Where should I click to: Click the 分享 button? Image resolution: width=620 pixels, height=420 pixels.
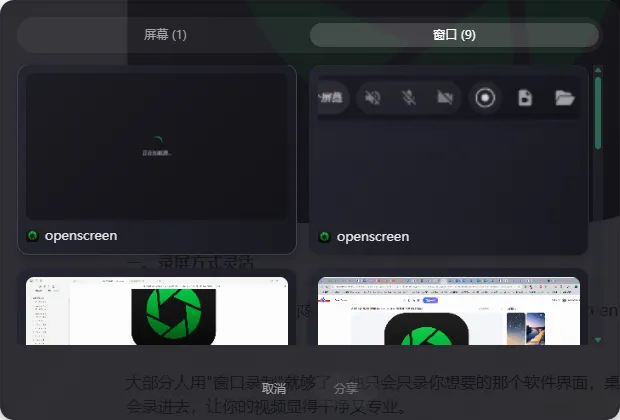(x=346, y=388)
